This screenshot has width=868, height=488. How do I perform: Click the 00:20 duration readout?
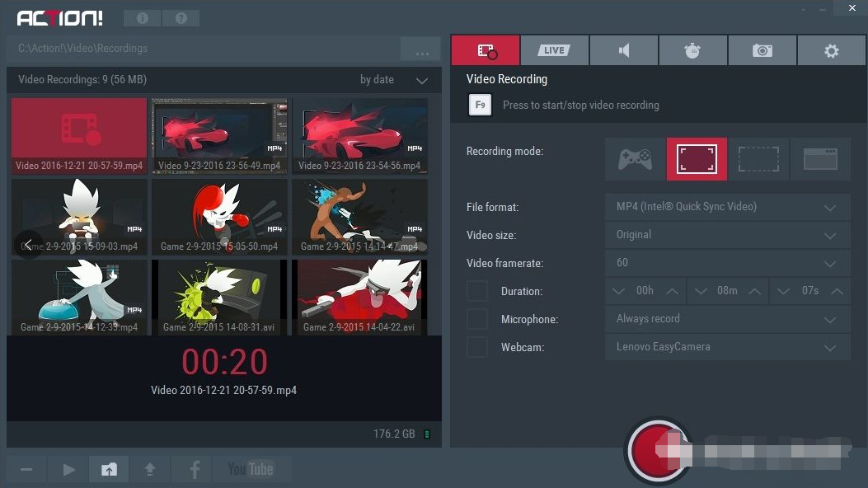pyautogui.click(x=225, y=363)
